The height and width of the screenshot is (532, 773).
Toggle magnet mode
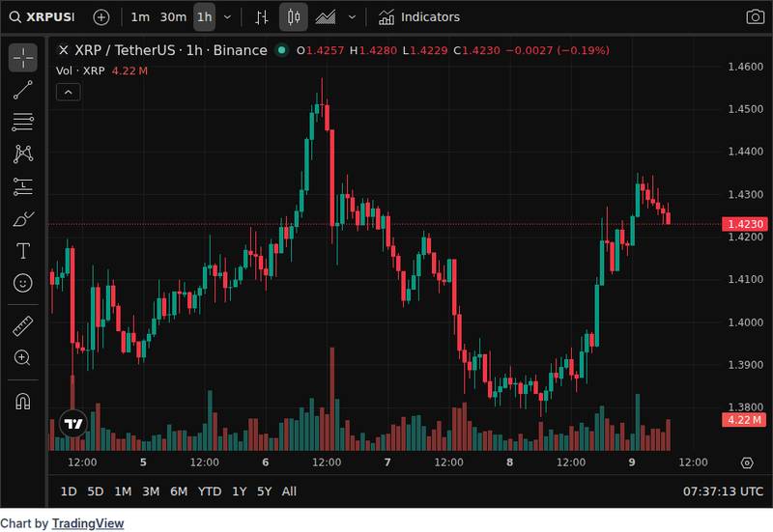(23, 402)
